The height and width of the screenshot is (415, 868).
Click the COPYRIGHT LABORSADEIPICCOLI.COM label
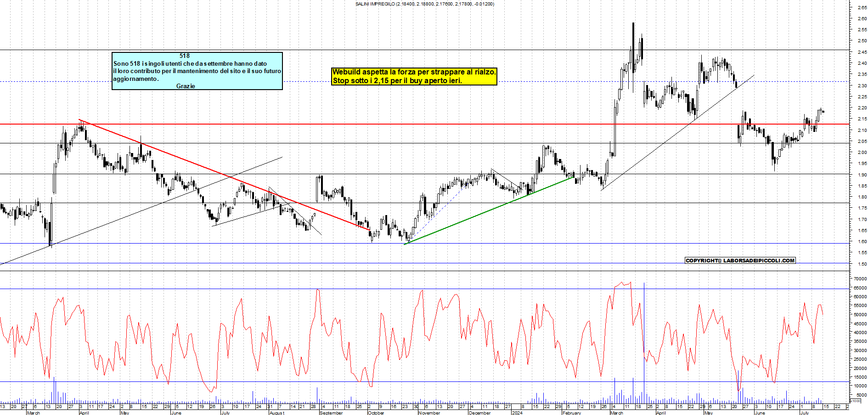coord(740,261)
